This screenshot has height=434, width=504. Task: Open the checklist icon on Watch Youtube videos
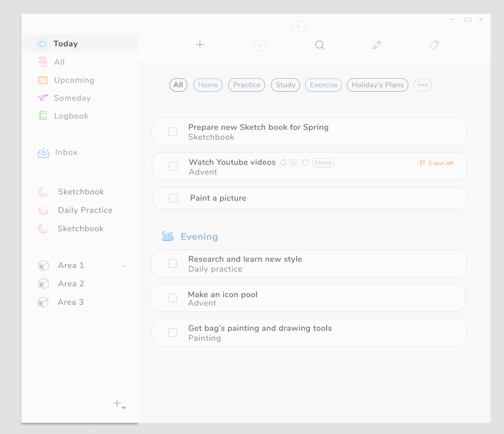[293, 162]
